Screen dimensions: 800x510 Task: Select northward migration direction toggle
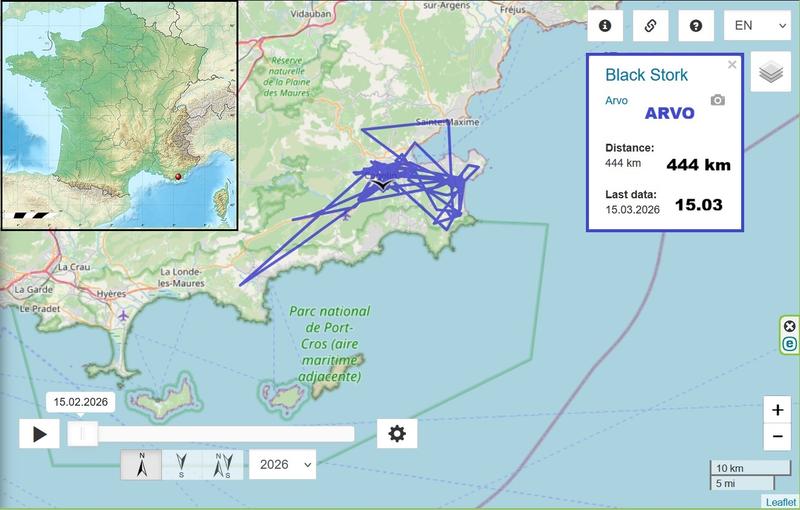[x=141, y=465]
